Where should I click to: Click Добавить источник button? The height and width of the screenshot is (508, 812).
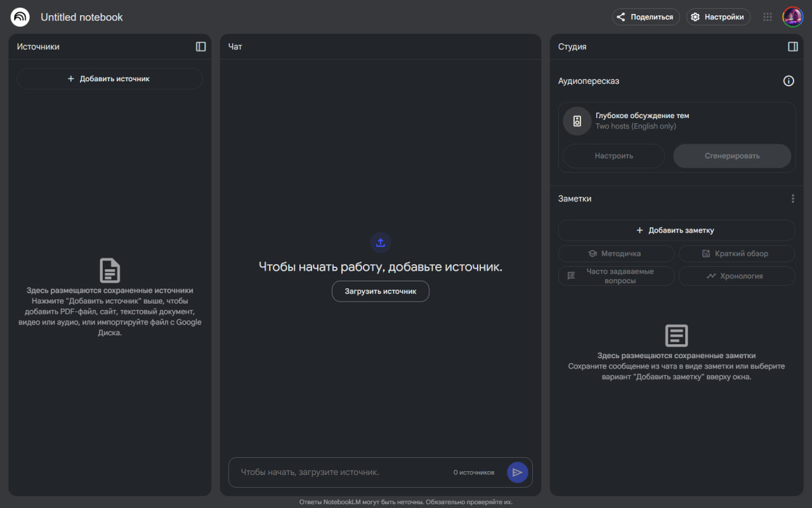point(110,79)
